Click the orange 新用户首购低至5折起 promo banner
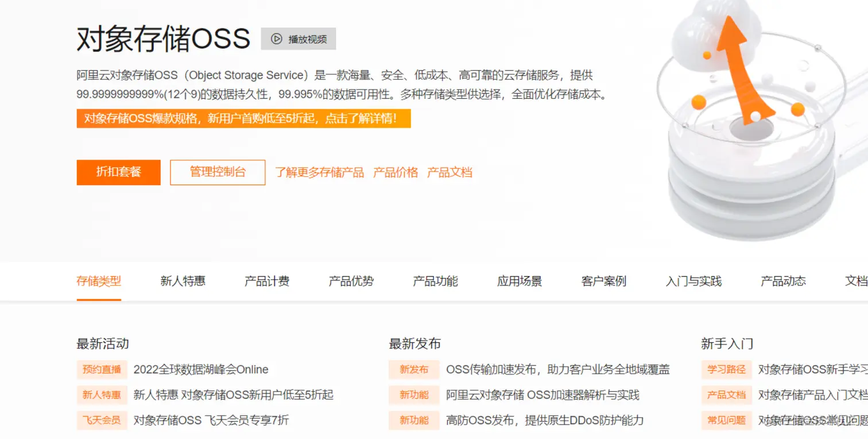Screen dimensions: 868x439 pyautogui.click(x=243, y=118)
